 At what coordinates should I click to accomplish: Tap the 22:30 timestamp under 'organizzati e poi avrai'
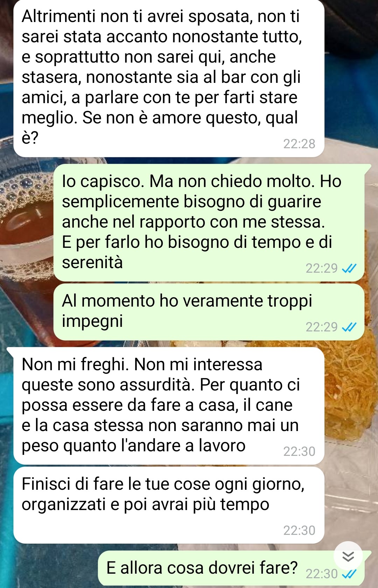click(x=299, y=530)
